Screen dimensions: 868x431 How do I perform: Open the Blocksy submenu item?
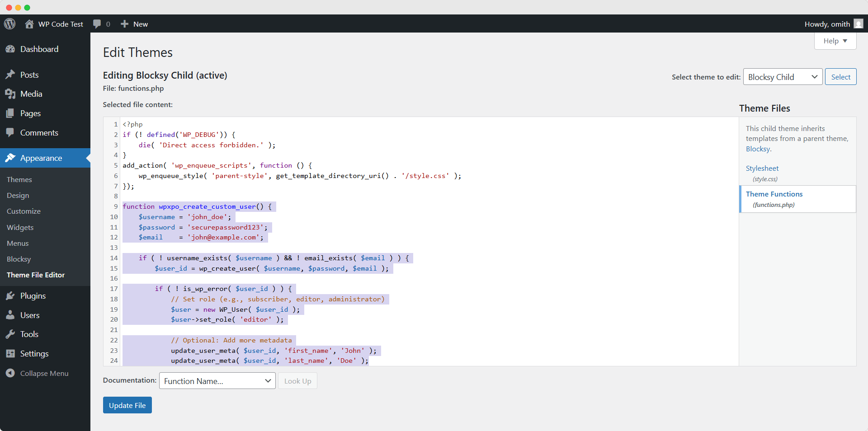pyautogui.click(x=19, y=259)
